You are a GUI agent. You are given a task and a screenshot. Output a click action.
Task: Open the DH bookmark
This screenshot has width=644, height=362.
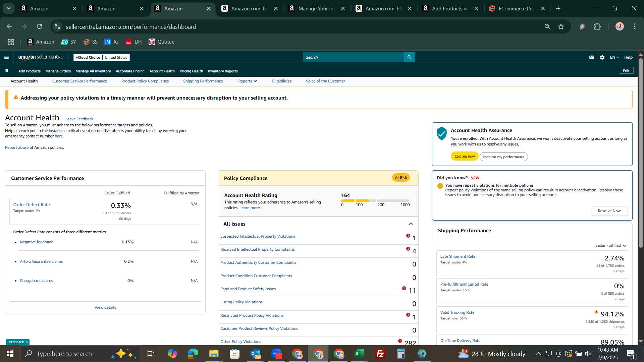pos(133,42)
